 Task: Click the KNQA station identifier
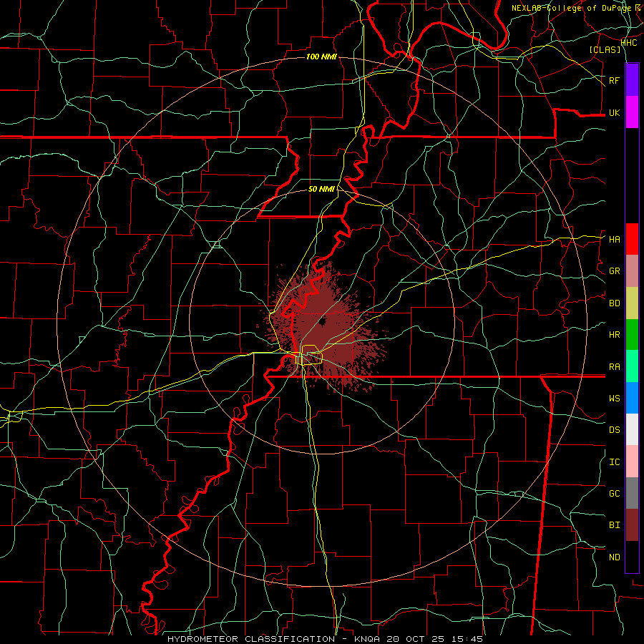[367, 639]
